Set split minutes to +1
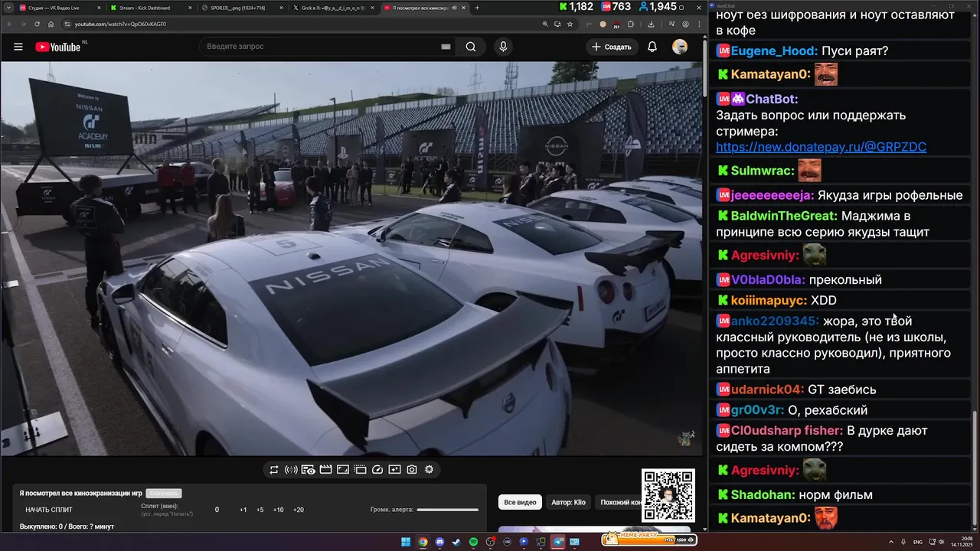The height and width of the screenshot is (551, 980). pos(243,510)
